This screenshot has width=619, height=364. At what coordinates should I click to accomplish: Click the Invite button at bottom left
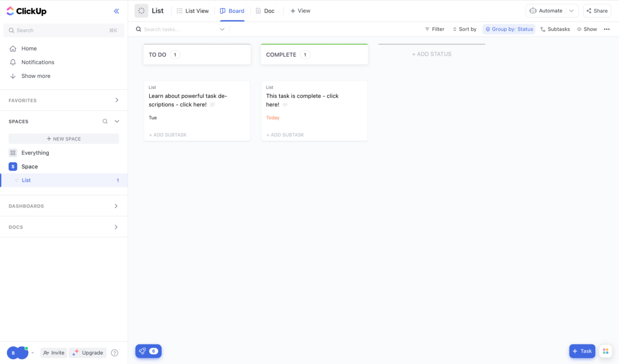(x=53, y=353)
